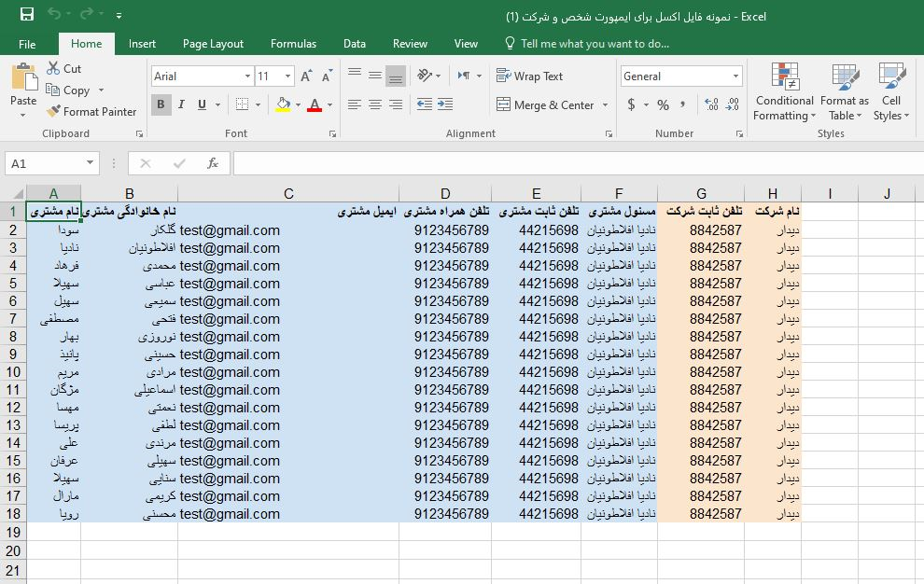Click the Insert Function fx icon
This screenshot has height=584, width=924.
[213, 163]
